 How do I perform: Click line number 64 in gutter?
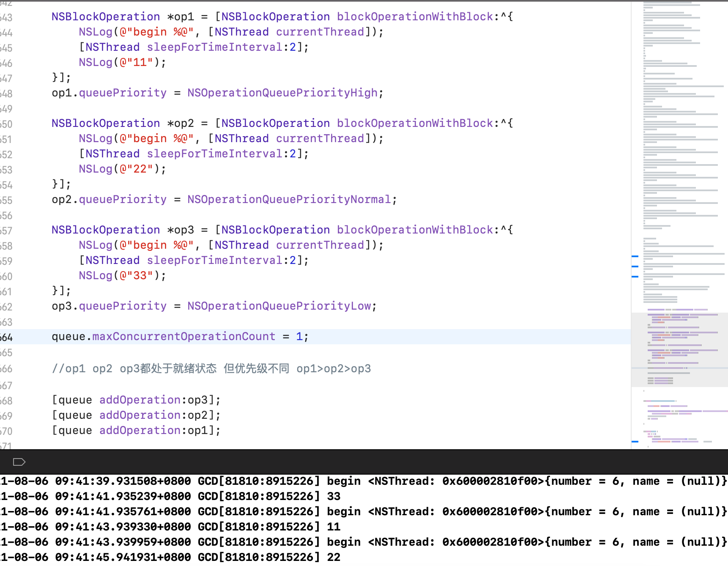click(6, 338)
